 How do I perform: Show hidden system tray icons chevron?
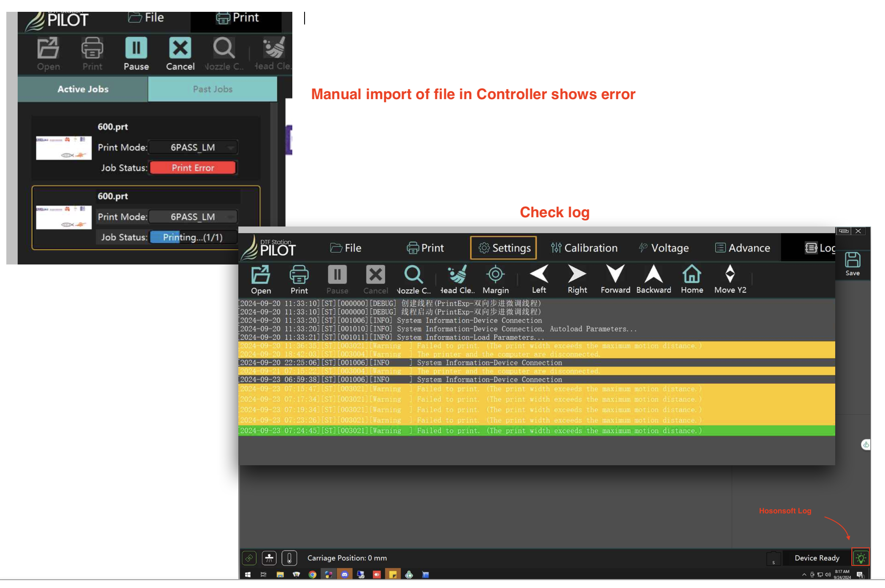pos(804,575)
